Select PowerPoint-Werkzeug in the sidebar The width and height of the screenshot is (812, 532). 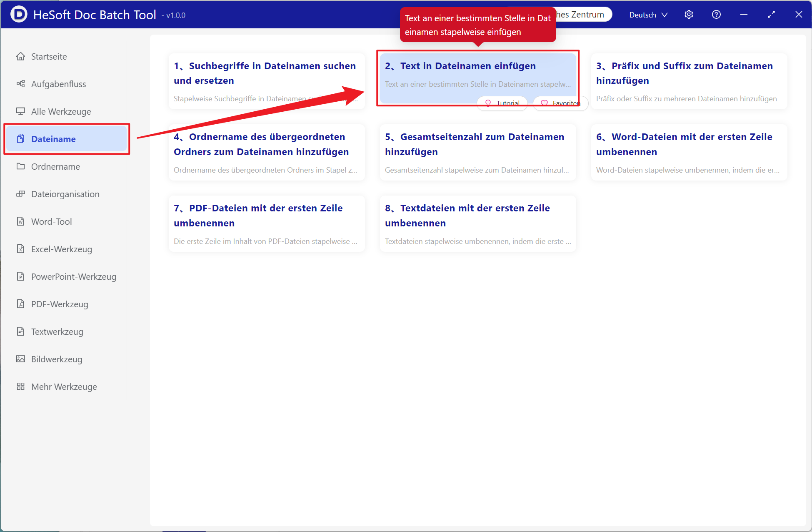tap(67, 276)
